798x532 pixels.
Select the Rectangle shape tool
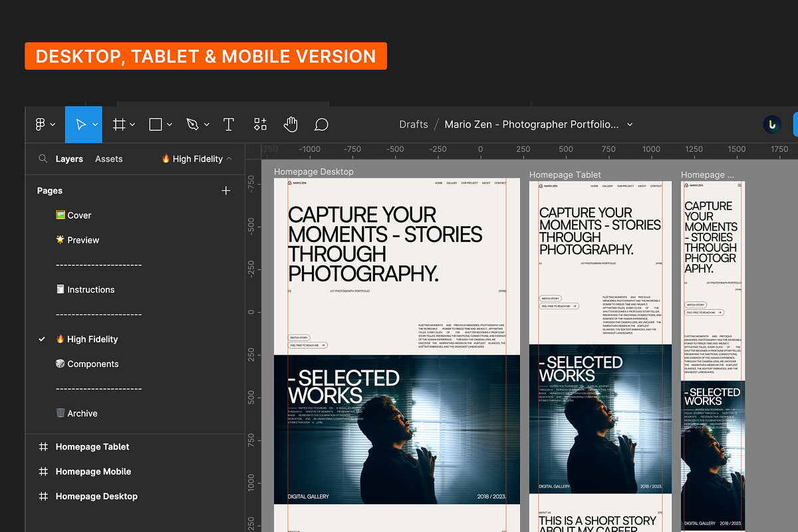pos(156,124)
